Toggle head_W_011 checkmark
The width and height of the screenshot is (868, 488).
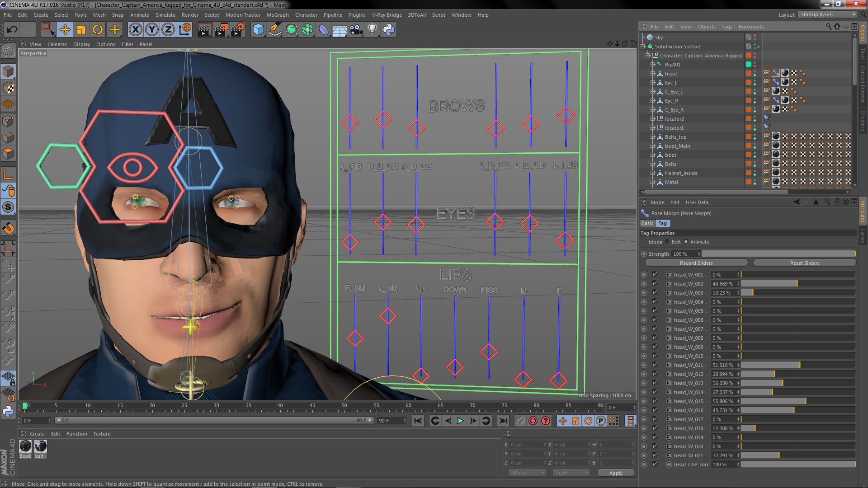click(655, 365)
